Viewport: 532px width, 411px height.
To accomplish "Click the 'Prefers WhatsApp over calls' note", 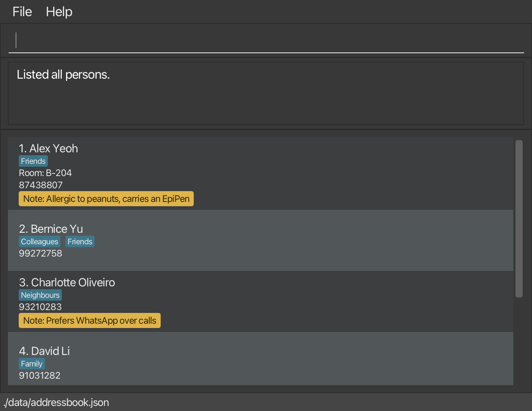I will 90,320.
